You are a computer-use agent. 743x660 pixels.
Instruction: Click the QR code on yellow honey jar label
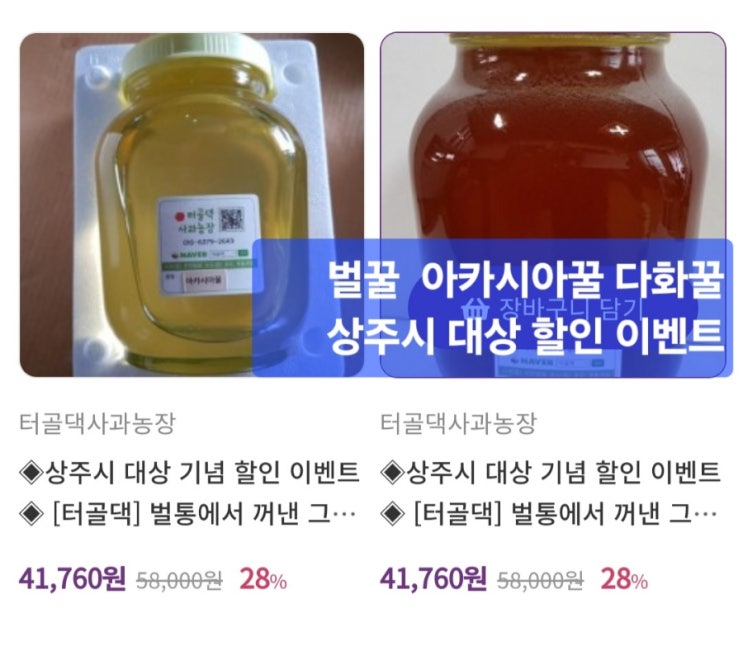[232, 219]
